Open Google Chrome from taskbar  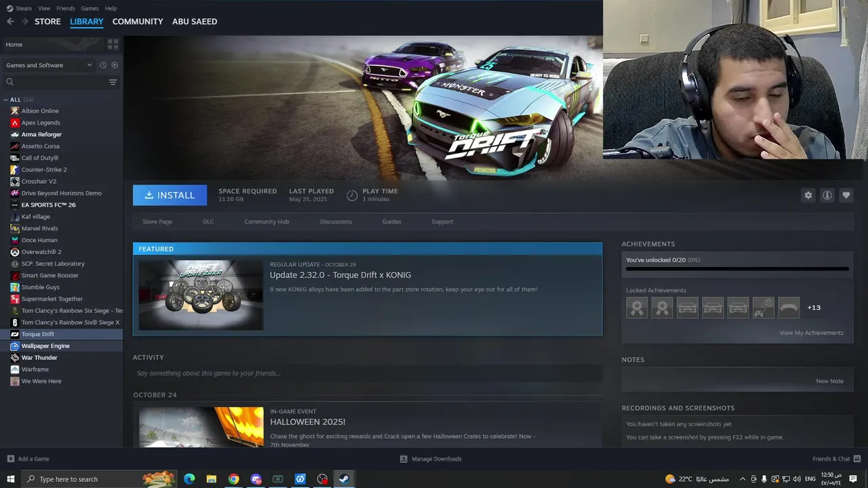point(233,479)
